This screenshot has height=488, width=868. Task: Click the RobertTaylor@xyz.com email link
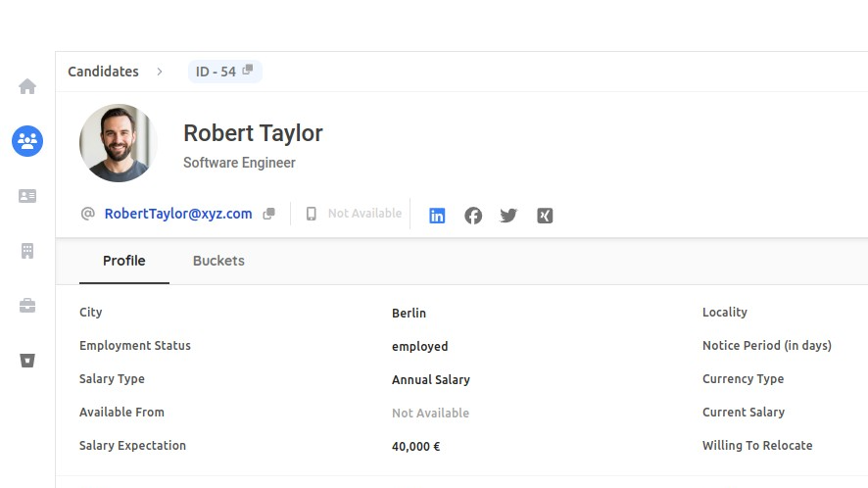click(178, 214)
